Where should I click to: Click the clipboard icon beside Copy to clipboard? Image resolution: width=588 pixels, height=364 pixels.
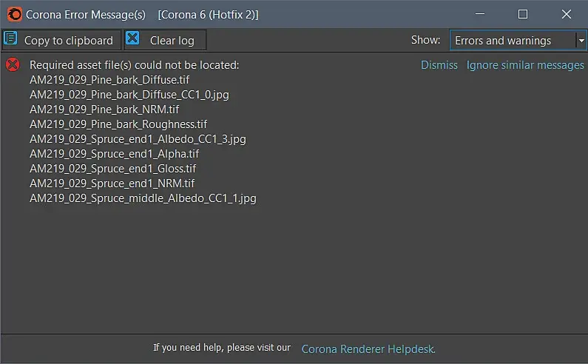tap(12, 40)
